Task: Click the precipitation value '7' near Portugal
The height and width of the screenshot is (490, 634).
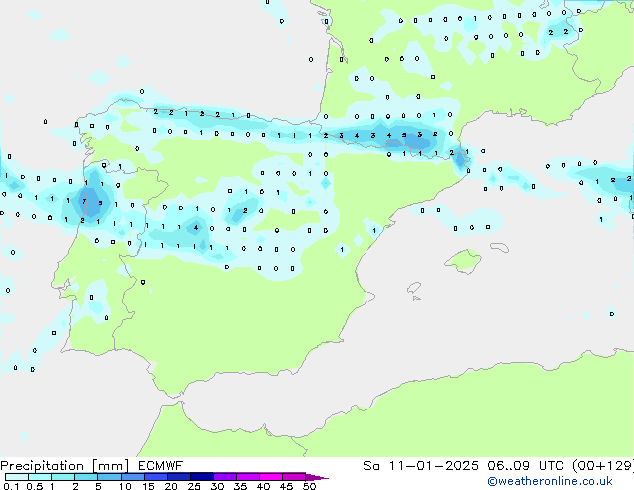Action: tap(84, 201)
